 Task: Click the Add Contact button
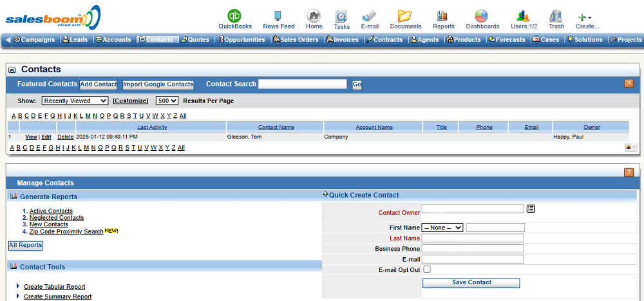click(99, 84)
